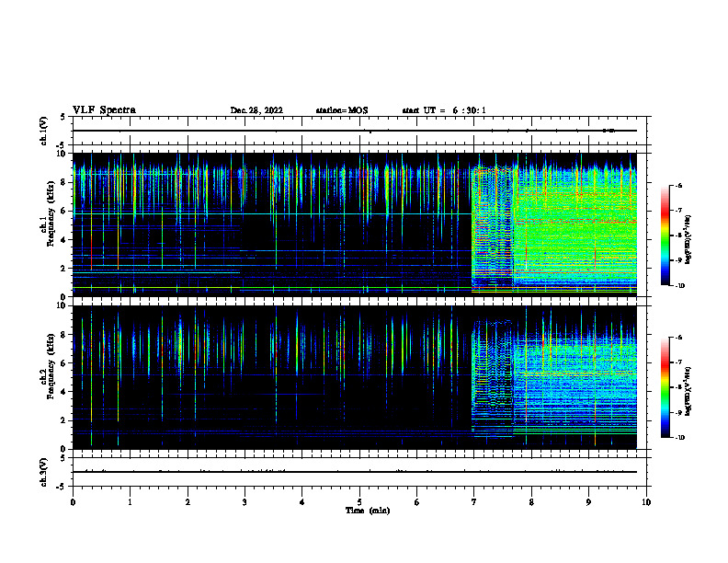Click the ch.1 voltage waveform trace
Image resolution: width=728 pixels, height=563 pixels.
coord(355,131)
